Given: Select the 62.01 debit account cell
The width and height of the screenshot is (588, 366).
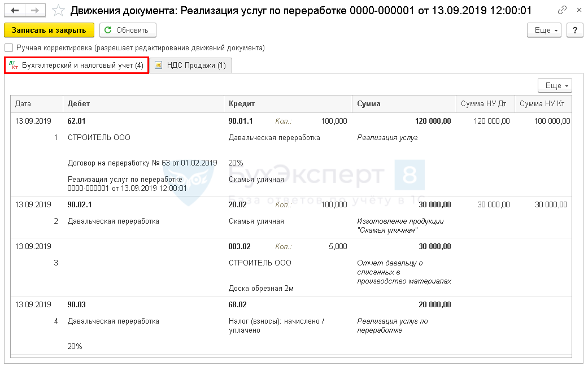Looking at the screenshot, I should pos(76,121).
